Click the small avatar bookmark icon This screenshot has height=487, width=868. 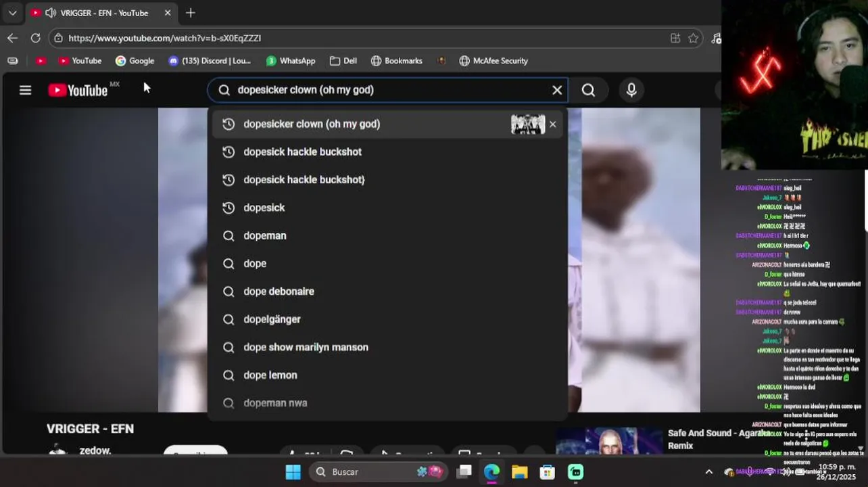point(441,61)
